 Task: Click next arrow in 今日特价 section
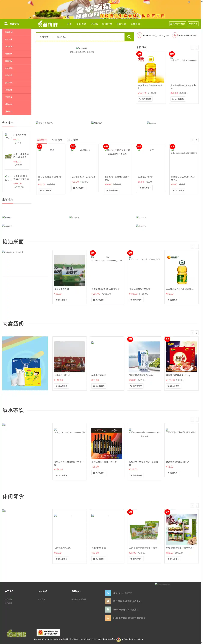click(x=197, y=48)
